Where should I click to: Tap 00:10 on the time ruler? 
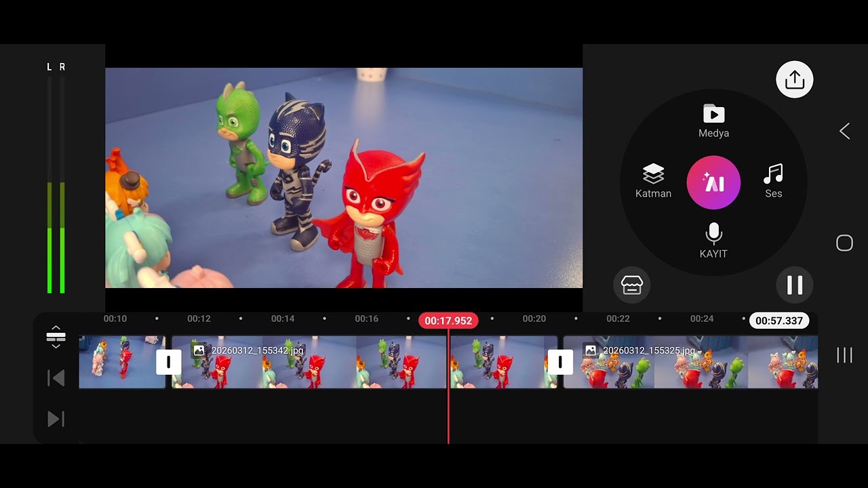[x=115, y=319]
